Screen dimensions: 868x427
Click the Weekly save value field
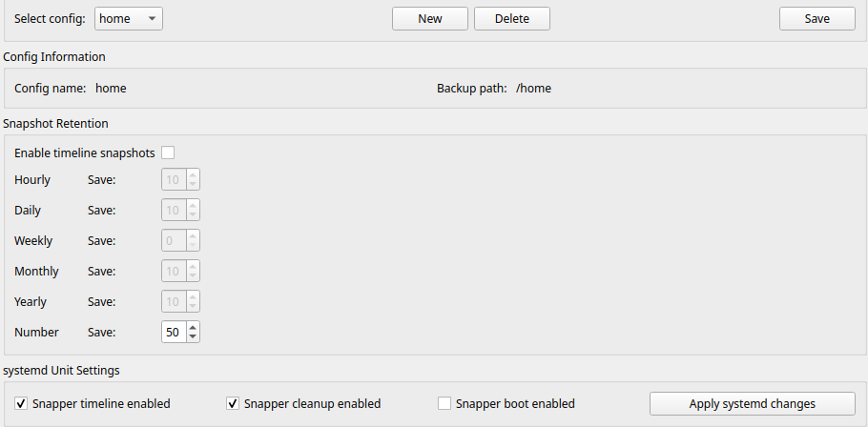174,240
